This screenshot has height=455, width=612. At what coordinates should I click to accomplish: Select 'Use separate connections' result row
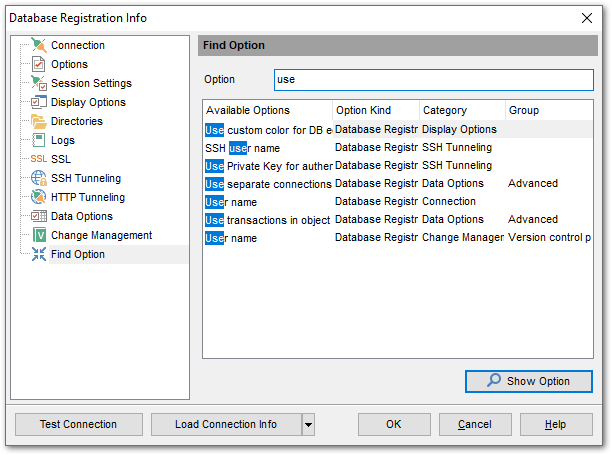398,184
